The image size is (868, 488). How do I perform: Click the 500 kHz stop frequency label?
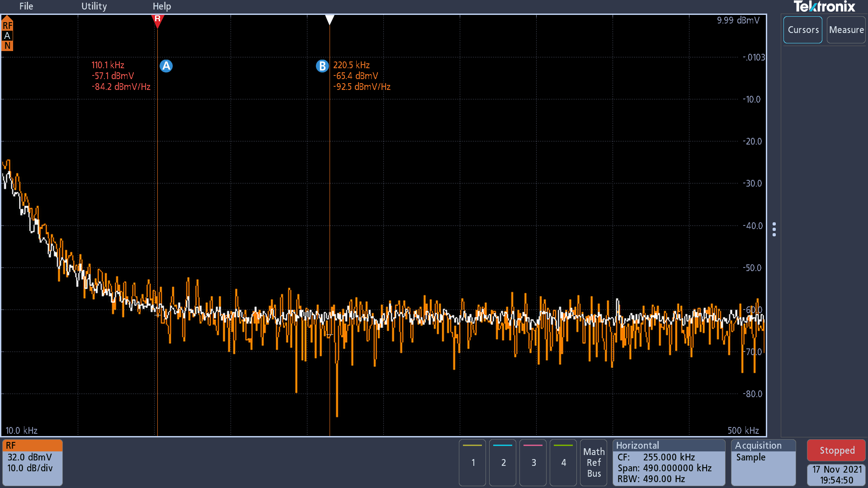pyautogui.click(x=743, y=431)
